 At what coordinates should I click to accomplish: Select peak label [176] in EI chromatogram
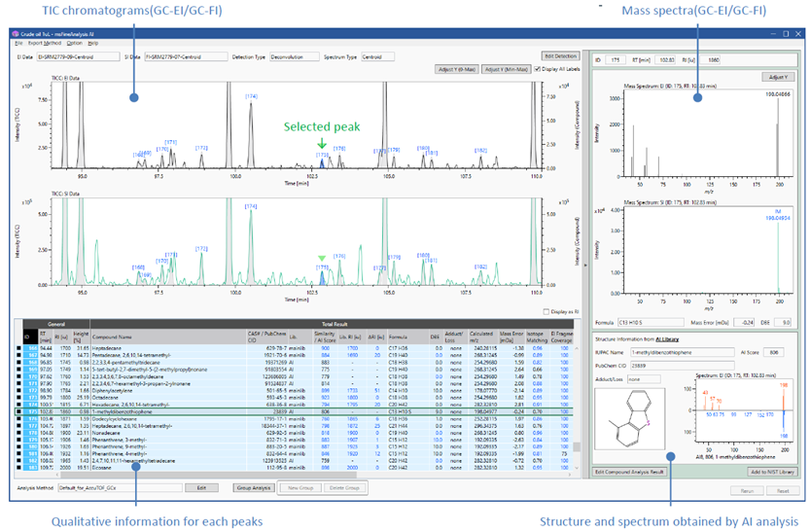point(339,148)
